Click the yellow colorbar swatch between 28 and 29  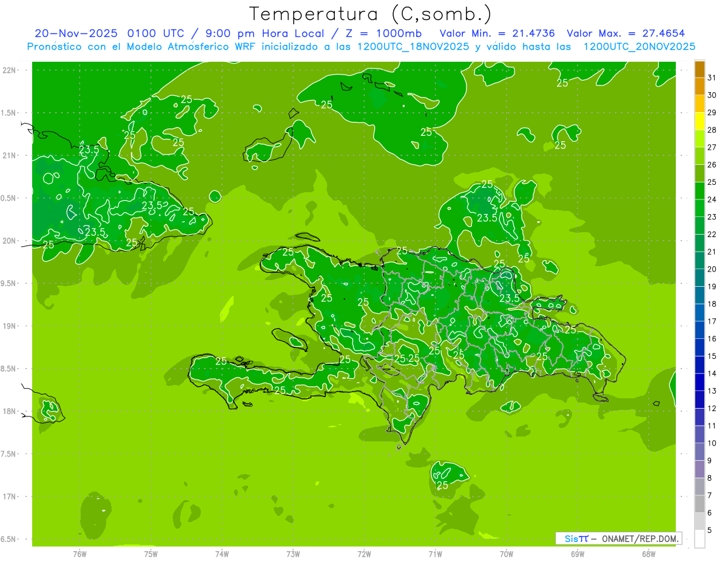click(x=699, y=121)
